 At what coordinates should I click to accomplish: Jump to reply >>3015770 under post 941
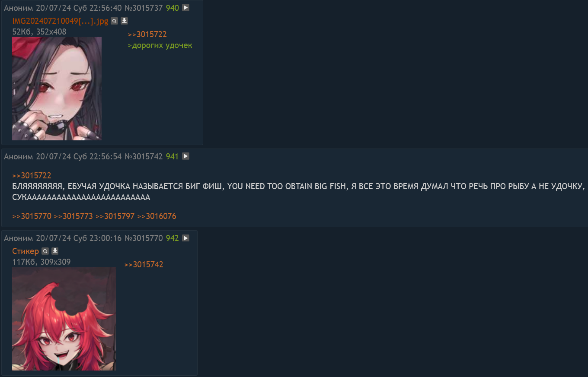(x=32, y=216)
